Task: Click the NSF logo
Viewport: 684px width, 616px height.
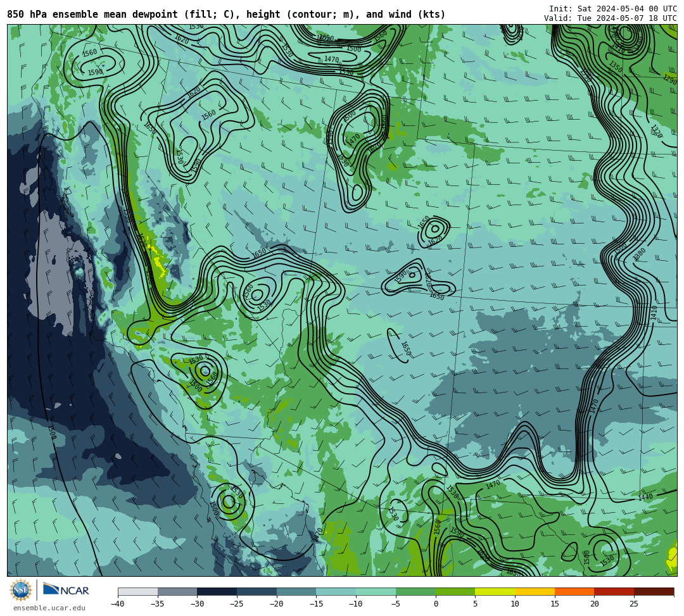Action: (21, 590)
